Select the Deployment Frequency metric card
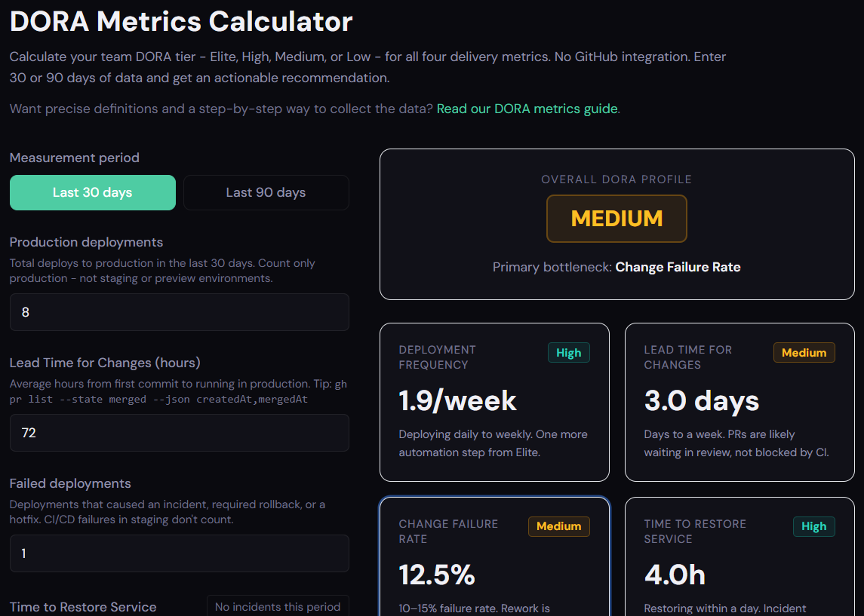 pos(494,402)
